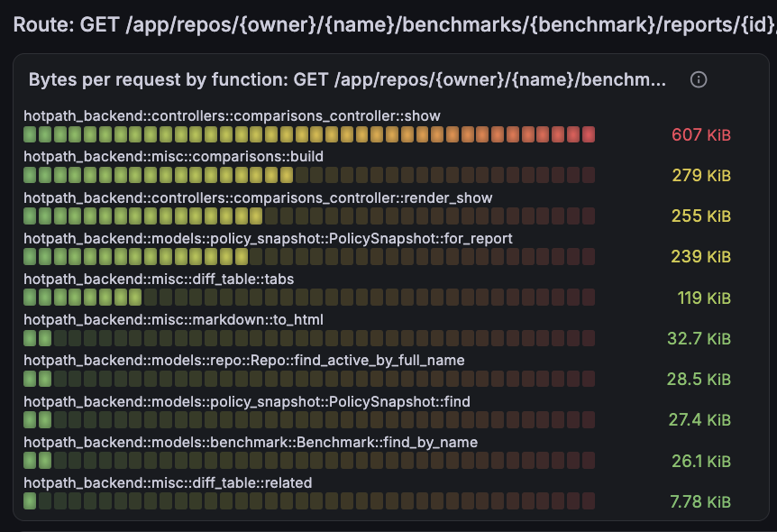Click the 7.78 KiB value
Viewport: 777px width, 532px height.
(x=700, y=501)
